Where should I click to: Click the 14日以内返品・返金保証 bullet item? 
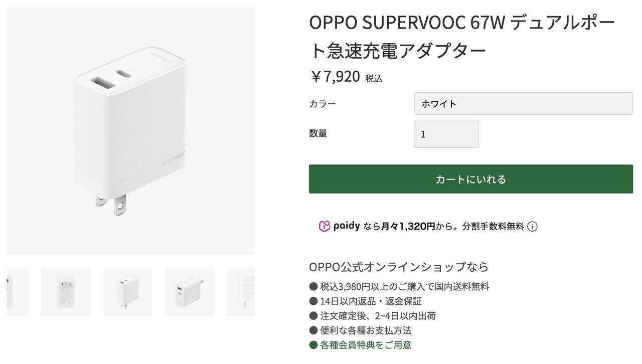click(x=371, y=301)
